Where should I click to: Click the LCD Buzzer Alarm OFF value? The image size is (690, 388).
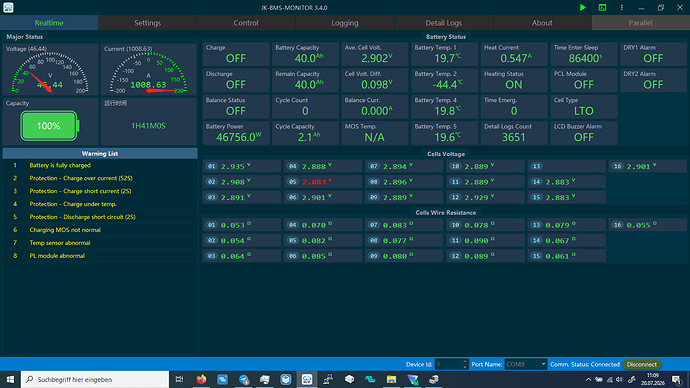584,137
